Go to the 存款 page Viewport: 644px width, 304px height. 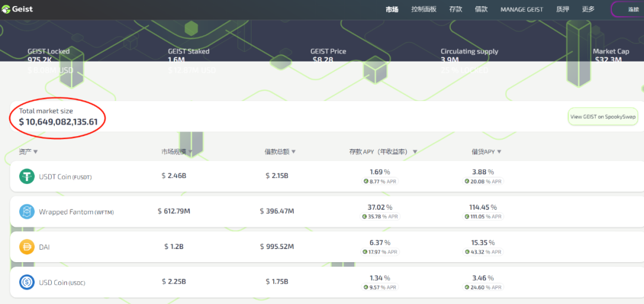[456, 9]
